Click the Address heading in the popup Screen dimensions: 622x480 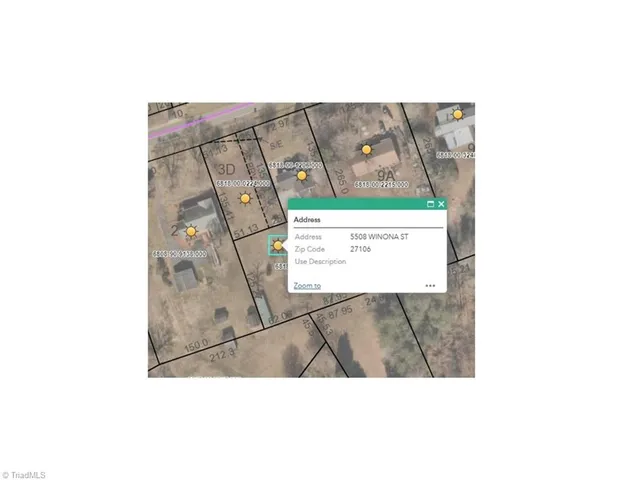point(307,219)
